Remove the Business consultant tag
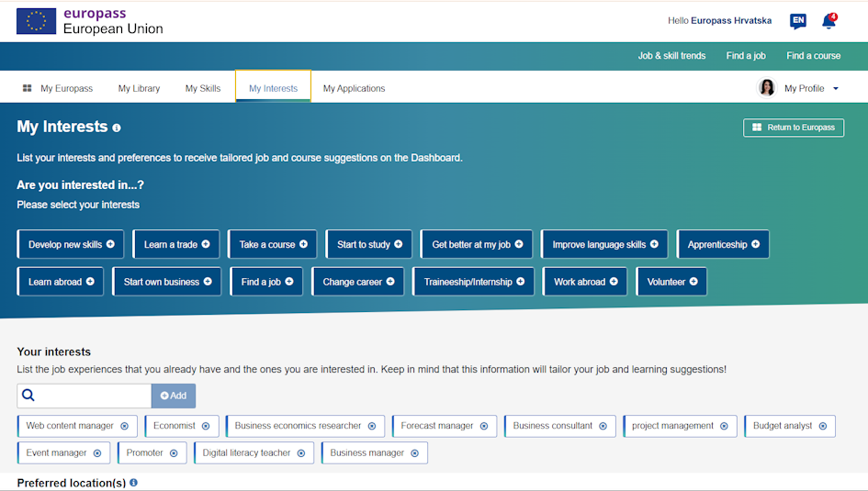 coord(603,427)
